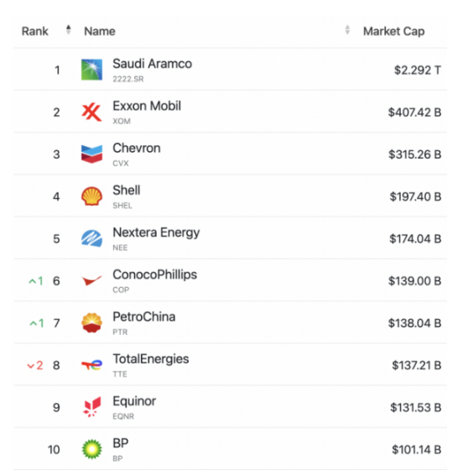This screenshot has height=476, width=468.
Task: Sort table by Rank arrow
Action: coord(69,29)
